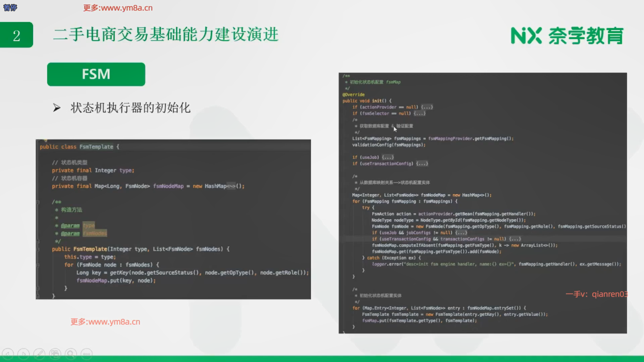Select the init() method code screenshot

pyautogui.click(x=482, y=203)
